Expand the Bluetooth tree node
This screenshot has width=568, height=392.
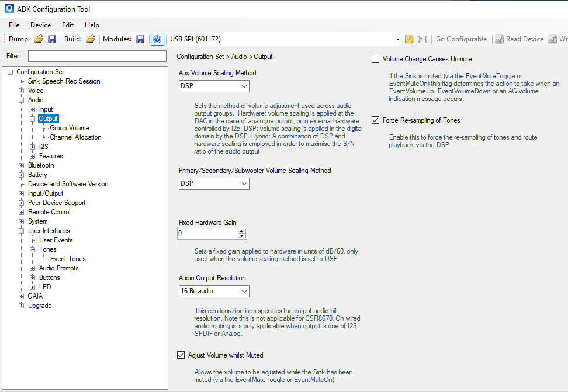(x=22, y=165)
